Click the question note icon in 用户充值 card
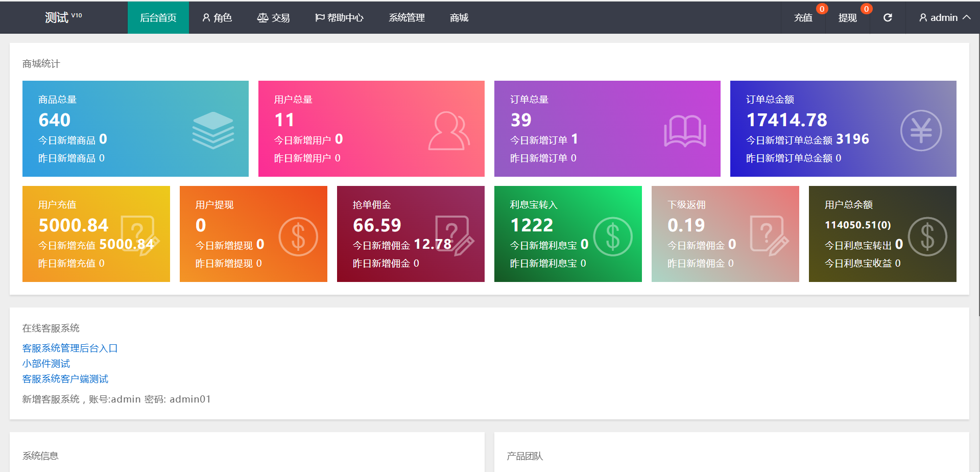The height and width of the screenshot is (472, 980). (140, 236)
